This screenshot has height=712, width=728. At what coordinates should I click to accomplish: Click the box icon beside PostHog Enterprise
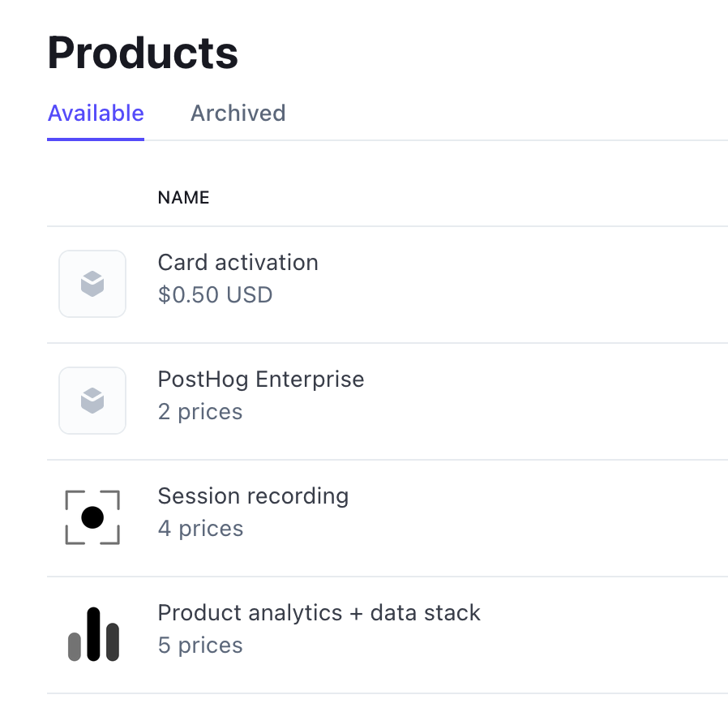pos(92,400)
